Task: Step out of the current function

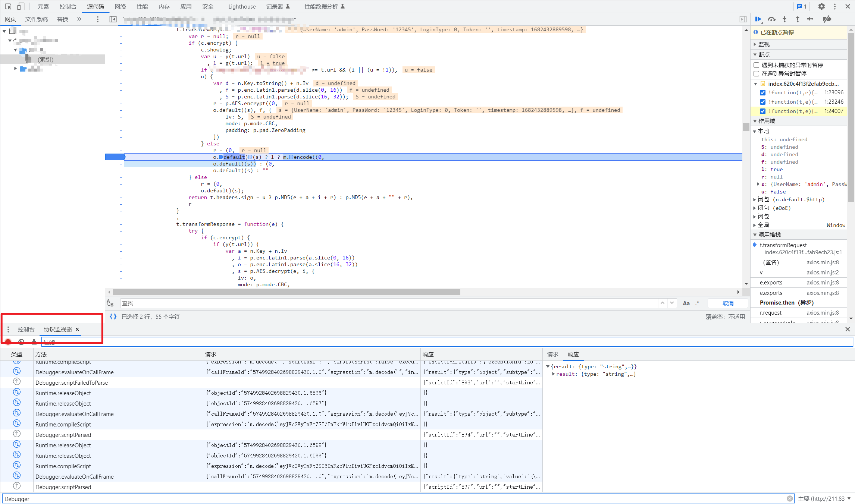Action: point(797,19)
